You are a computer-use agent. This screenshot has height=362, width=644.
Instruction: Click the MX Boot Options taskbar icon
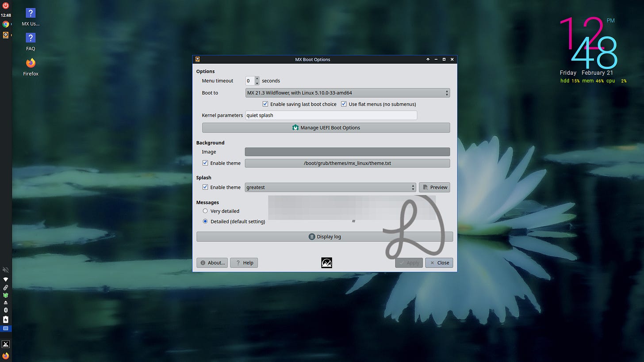coord(6,35)
